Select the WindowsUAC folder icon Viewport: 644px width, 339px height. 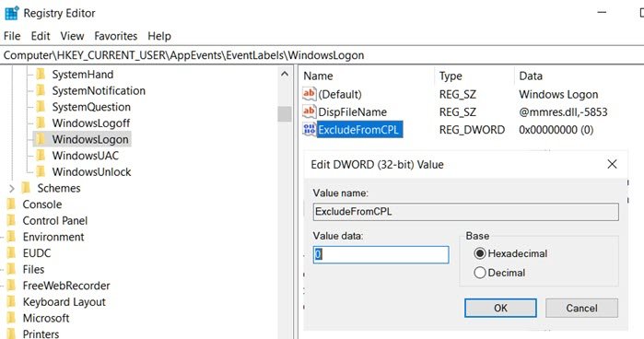pos(41,156)
